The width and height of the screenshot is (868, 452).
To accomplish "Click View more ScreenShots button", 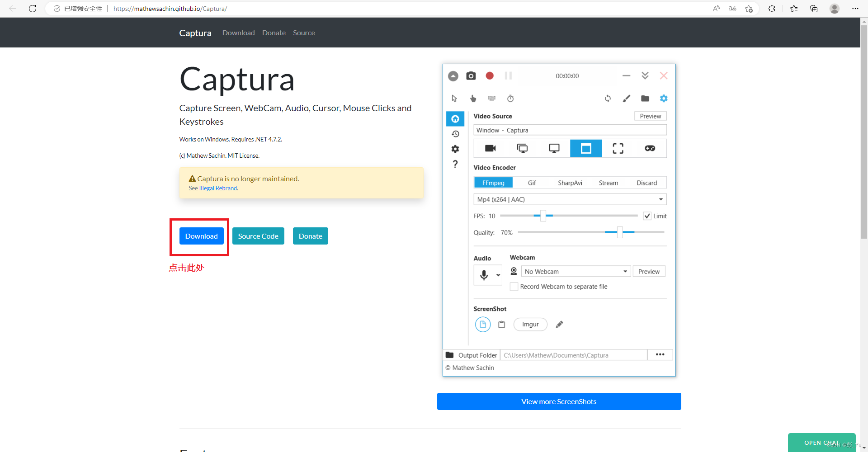I will tap(559, 401).
